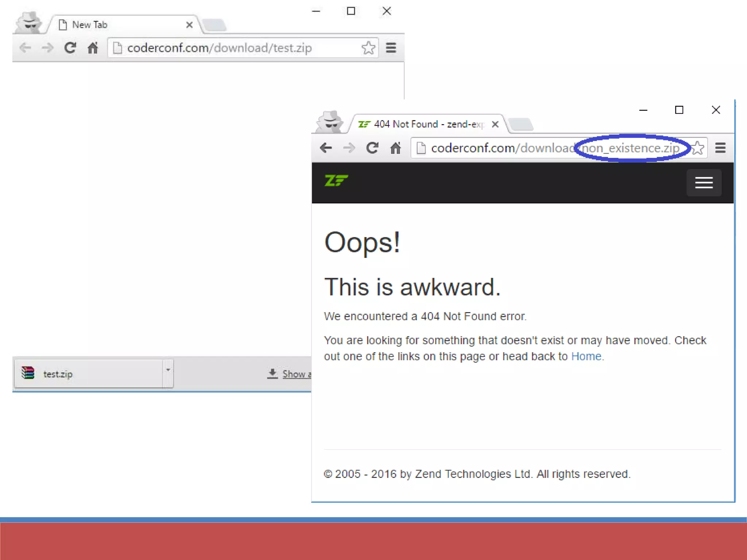Click home icon in New Tab window
The width and height of the screenshot is (747, 560).
click(93, 48)
